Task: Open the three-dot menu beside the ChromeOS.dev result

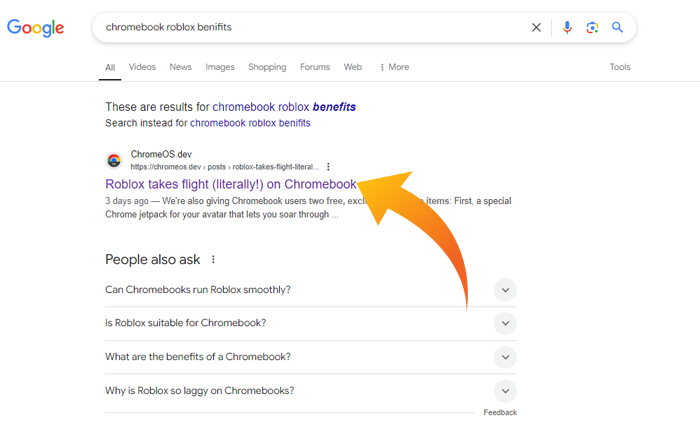Action: [x=328, y=167]
